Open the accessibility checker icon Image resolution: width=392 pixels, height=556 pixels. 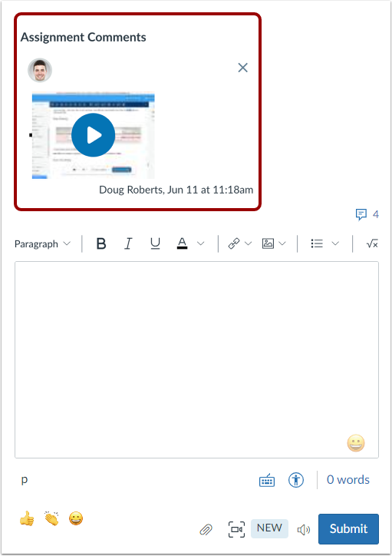pyautogui.click(x=296, y=480)
